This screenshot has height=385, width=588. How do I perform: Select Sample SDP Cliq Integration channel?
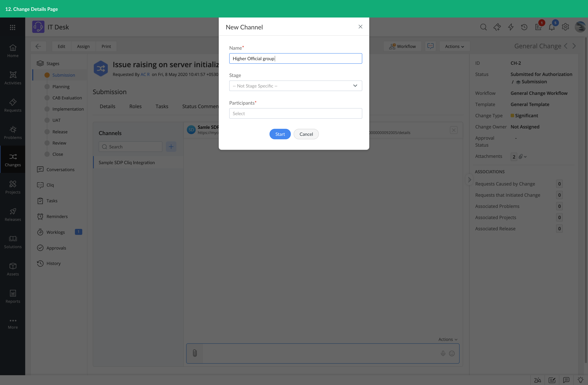[138, 162]
